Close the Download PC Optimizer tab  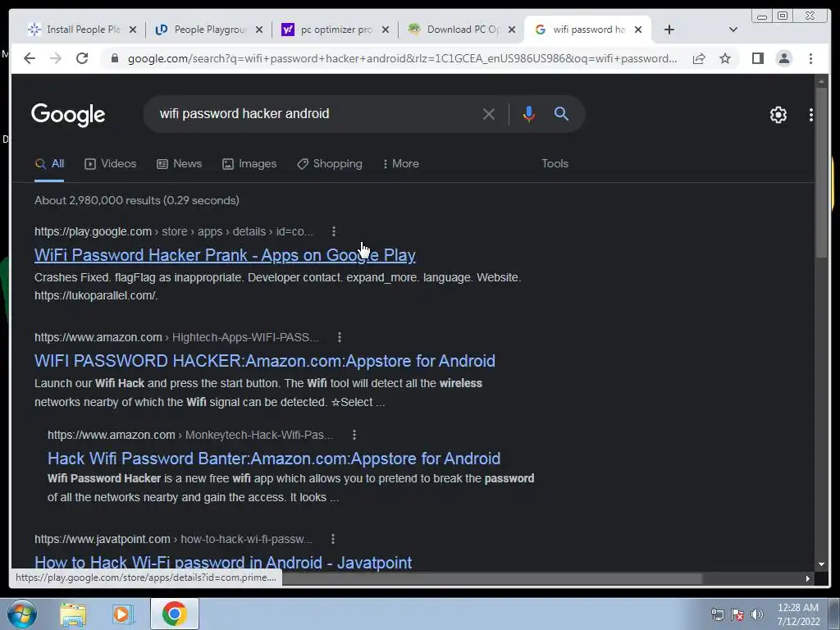tap(512, 30)
